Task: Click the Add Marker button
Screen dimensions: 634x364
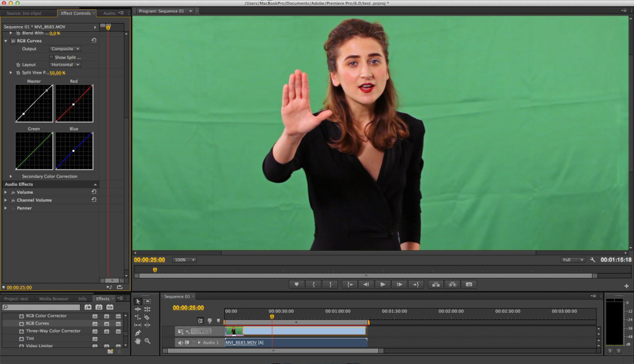Action: [x=297, y=284]
